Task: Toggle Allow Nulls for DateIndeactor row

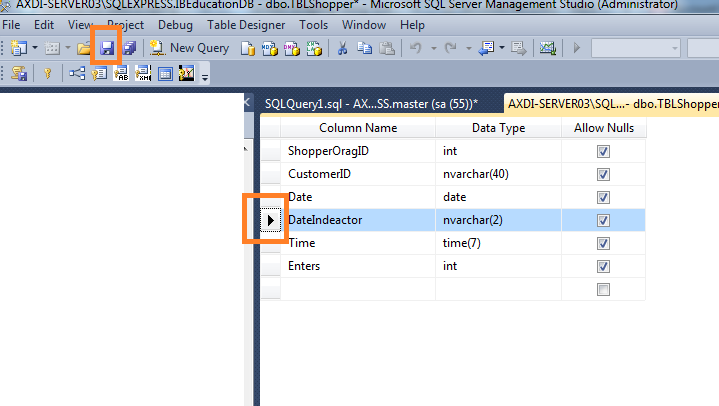Action: 603,220
